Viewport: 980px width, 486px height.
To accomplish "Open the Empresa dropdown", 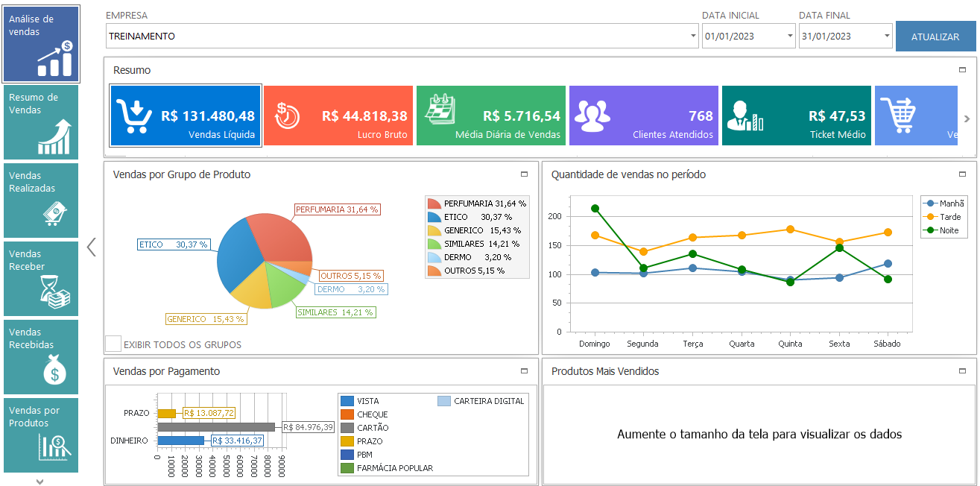I will coord(693,36).
